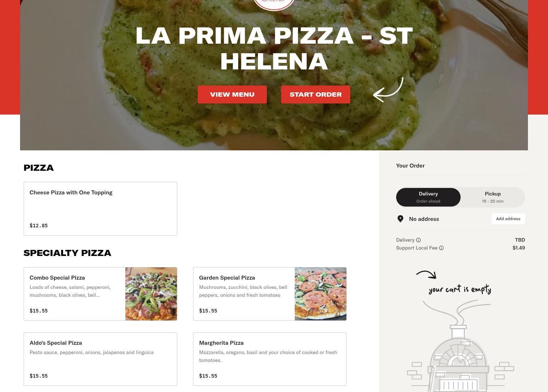Click the Your Order panel title
The width and height of the screenshot is (548, 392).
410,166
